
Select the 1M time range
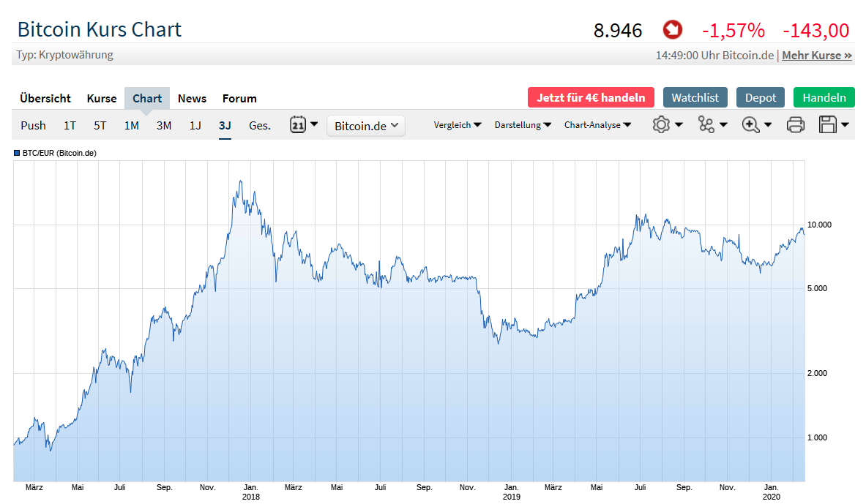pyautogui.click(x=132, y=125)
